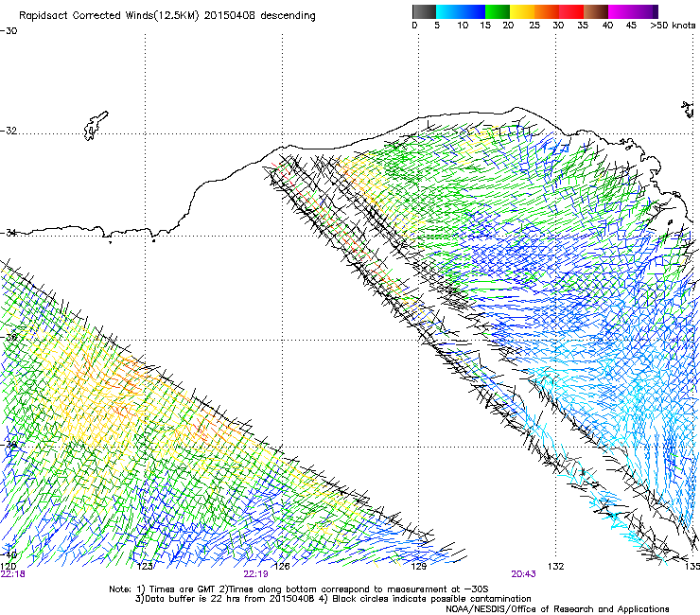
Task: Click the note 'Times are GMT' line
Action: pyautogui.click(x=298, y=589)
